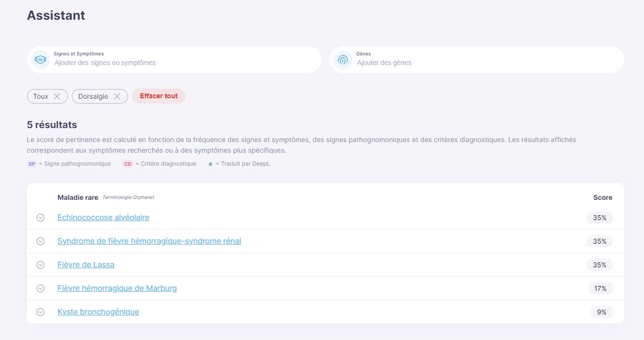Viewport: 644px width, 340px height.
Task: Expand the Fièvre hémorragique de Marburg row
Action: [40, 288]
